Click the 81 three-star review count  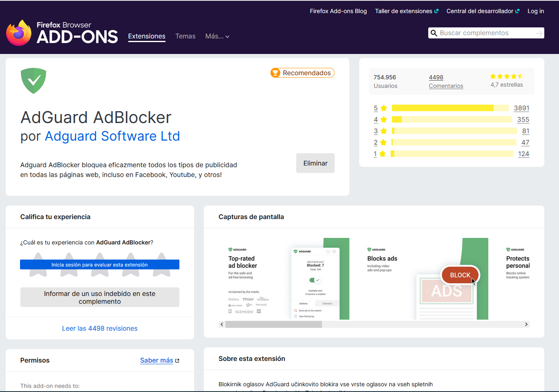(526, 131)
